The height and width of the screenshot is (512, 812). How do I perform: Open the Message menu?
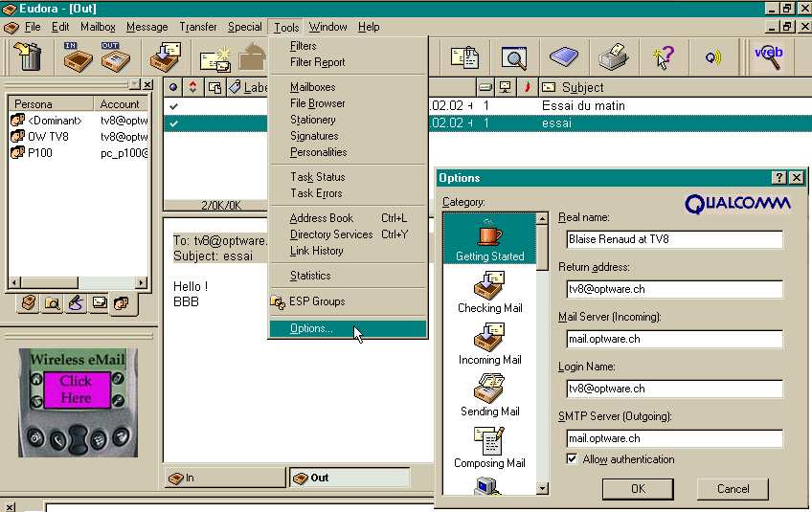click(x=147, y=27)
